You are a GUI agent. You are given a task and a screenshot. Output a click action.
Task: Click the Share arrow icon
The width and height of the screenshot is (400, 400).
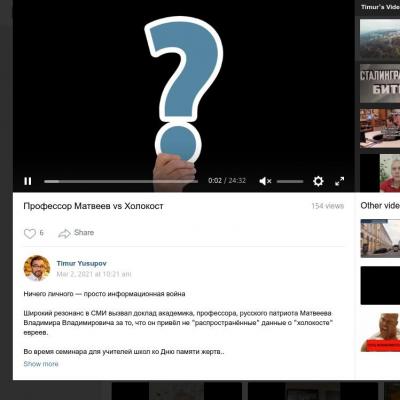coord(64,233)
